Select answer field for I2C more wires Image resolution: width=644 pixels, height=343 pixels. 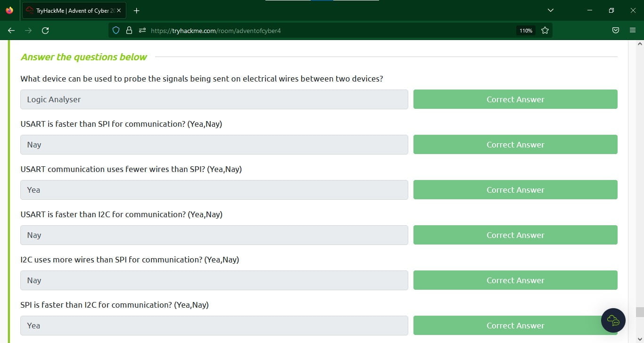pos(214,280)
